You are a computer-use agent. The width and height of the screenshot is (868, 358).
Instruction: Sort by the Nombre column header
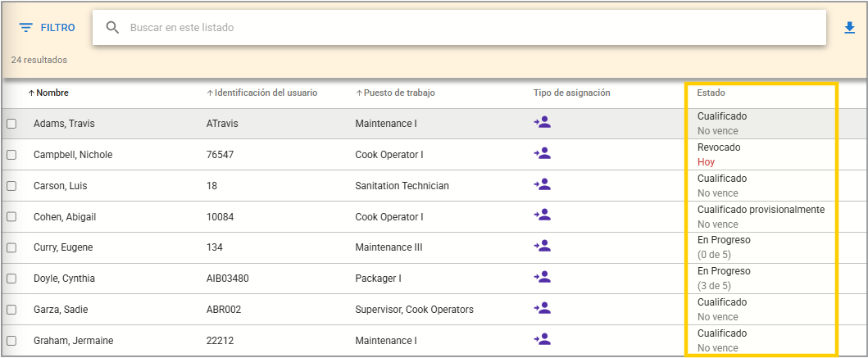pyautogui.click(x=52, y=93)
